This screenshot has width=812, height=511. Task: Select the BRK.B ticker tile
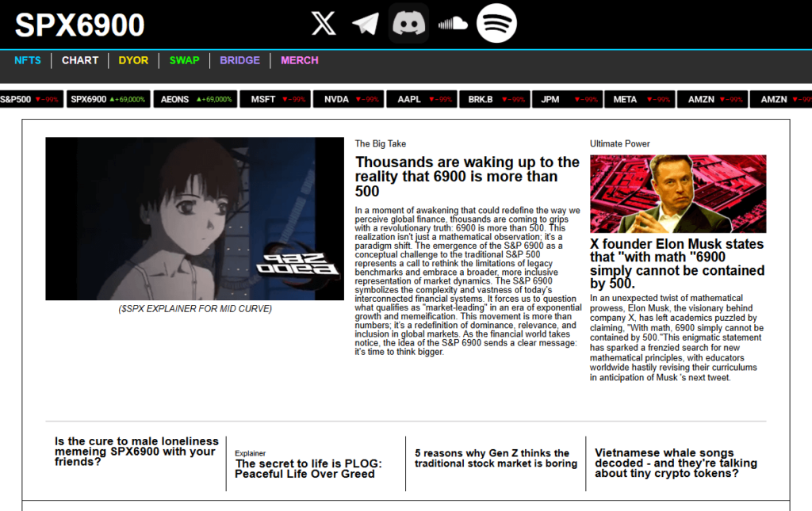tap(495, 99)
